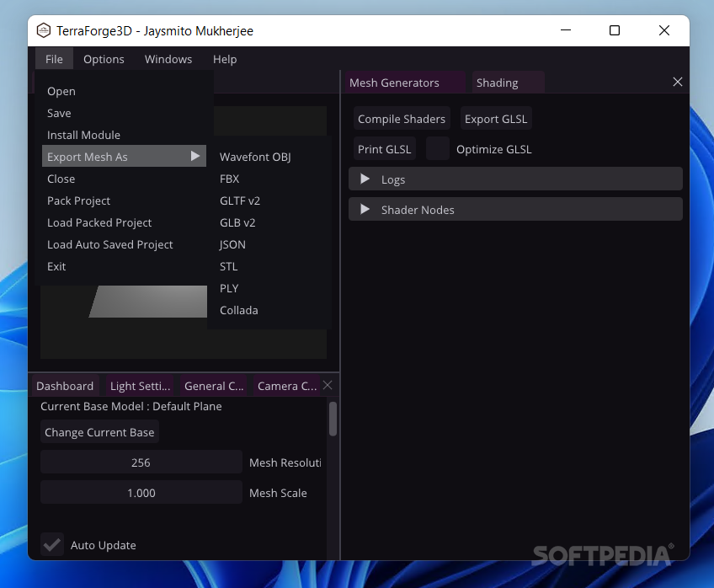Close the Dashboard tab panel

pyautogui.click(x=328, y=385)
